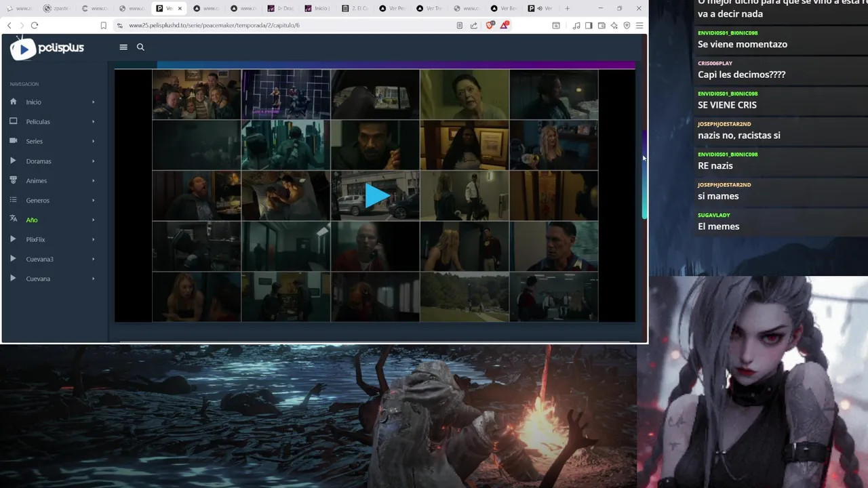Switch to the Inicio browser tab
This screenshot has width=868, height=488.
point(318,8)
